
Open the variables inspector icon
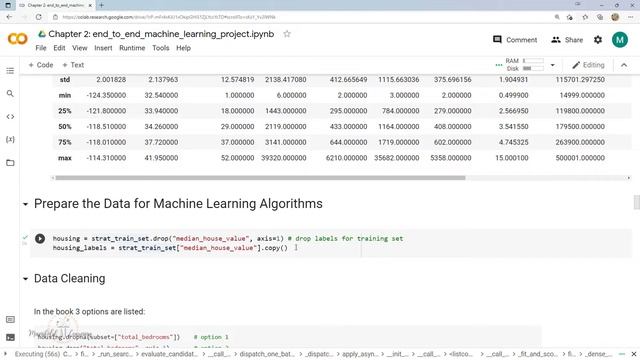pos(10,139)
